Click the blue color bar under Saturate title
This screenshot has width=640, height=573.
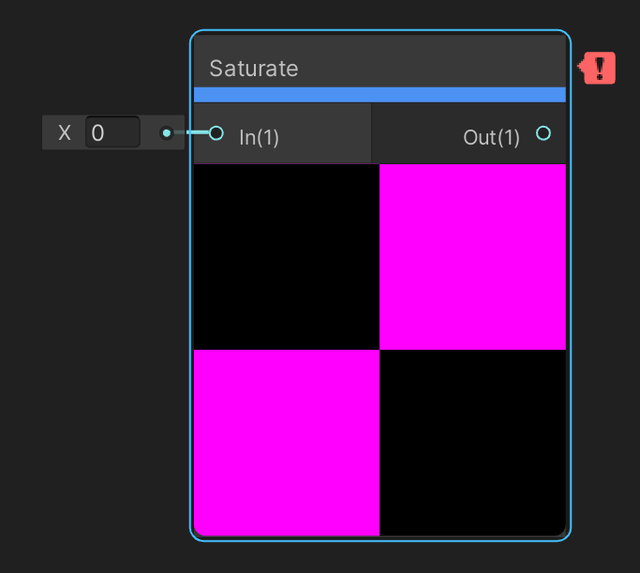(x=379, y=95)
